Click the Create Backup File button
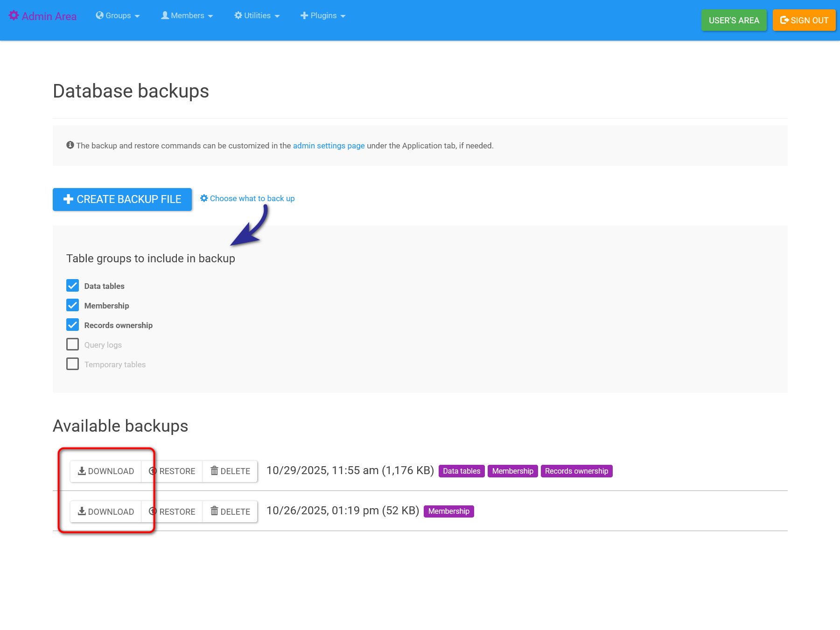 coord(122,199)
